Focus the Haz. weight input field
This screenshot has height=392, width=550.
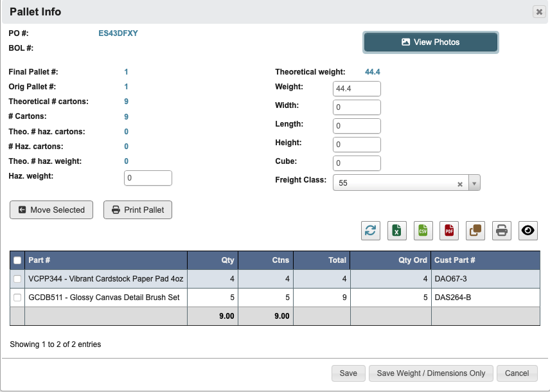click(148, 178)
